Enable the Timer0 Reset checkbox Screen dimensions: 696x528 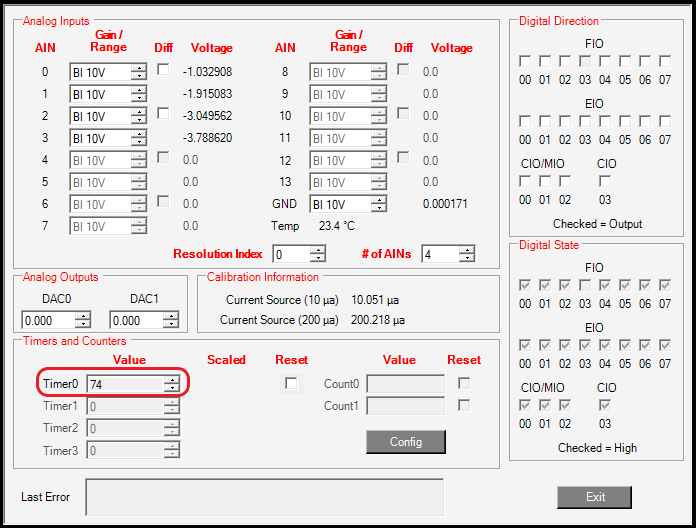291,383
